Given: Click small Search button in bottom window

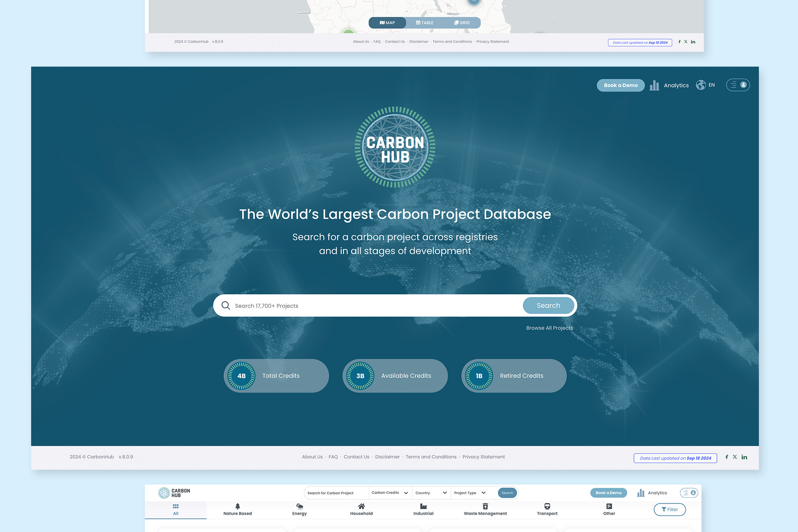Looking at the screenshot, I should tap(507, 493).
